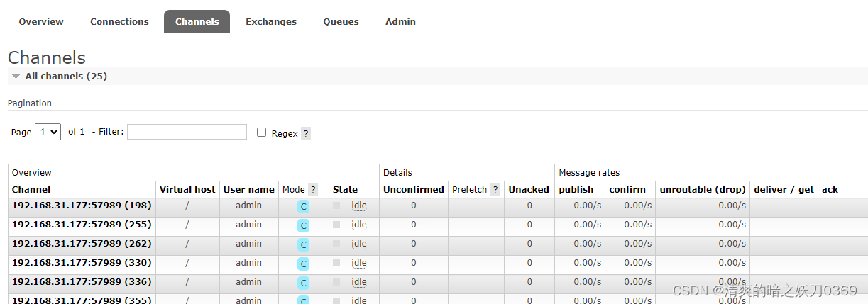
Task: Sort by the State column header
Action: 345,189
